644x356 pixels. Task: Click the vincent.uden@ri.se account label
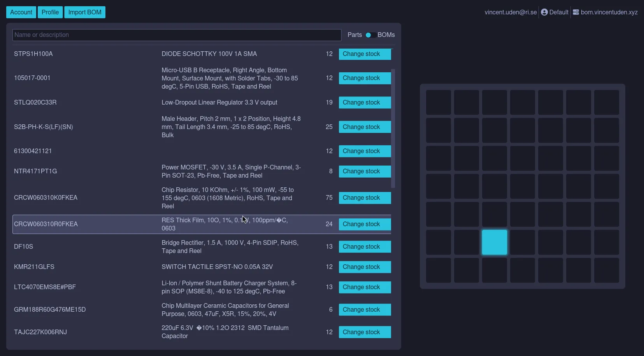click(x=510, y=12)
